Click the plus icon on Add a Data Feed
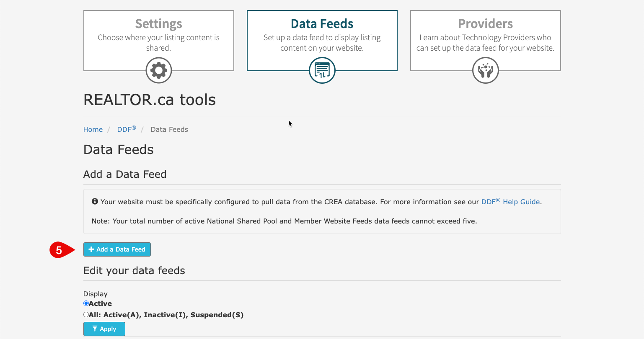Viewport: 644px width, 339px height. [91, 249]
